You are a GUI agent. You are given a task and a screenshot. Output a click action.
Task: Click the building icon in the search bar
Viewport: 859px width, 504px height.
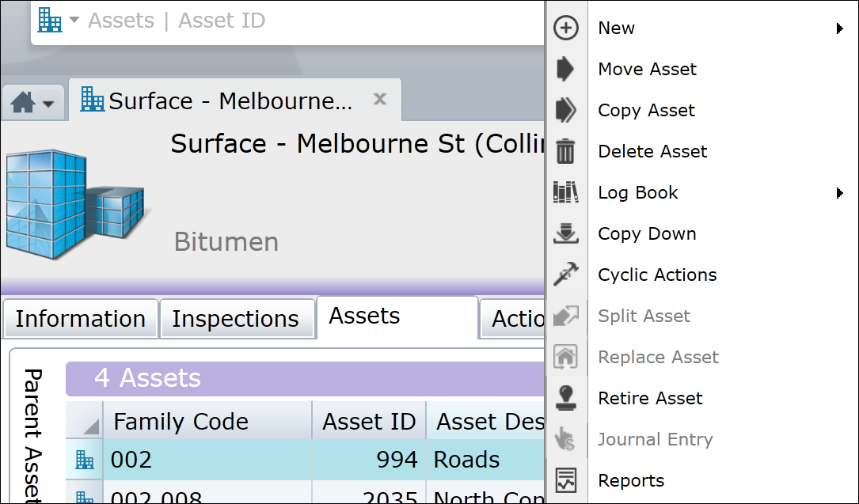(x=50, y=21)
